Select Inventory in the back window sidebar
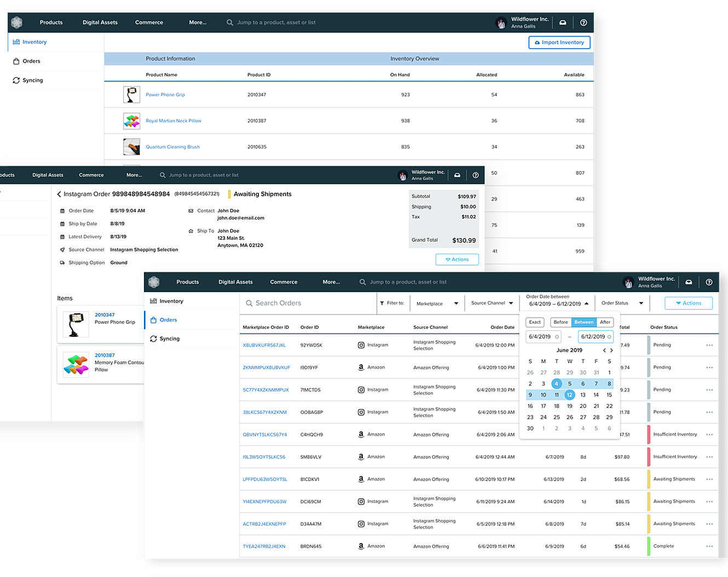 [34, 42]
